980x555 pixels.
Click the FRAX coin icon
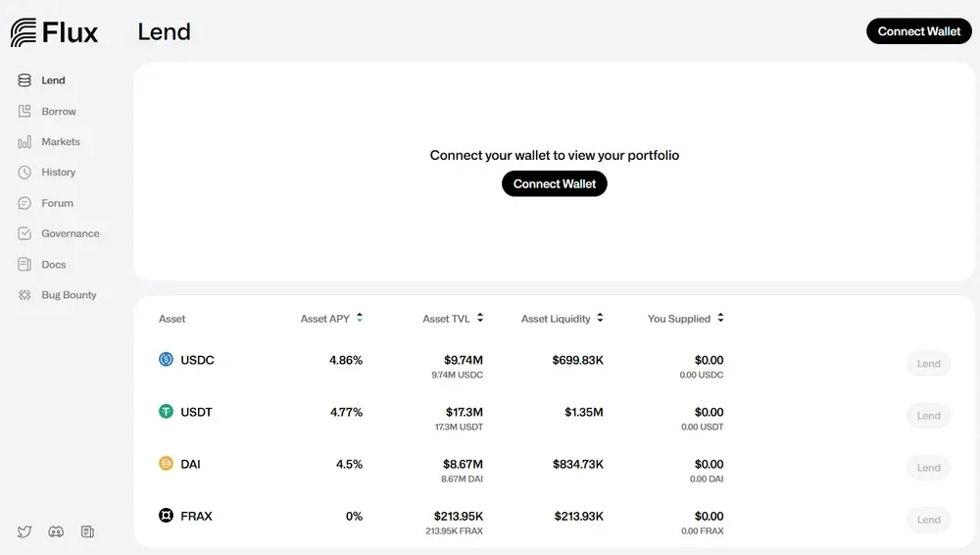point(166,515)
